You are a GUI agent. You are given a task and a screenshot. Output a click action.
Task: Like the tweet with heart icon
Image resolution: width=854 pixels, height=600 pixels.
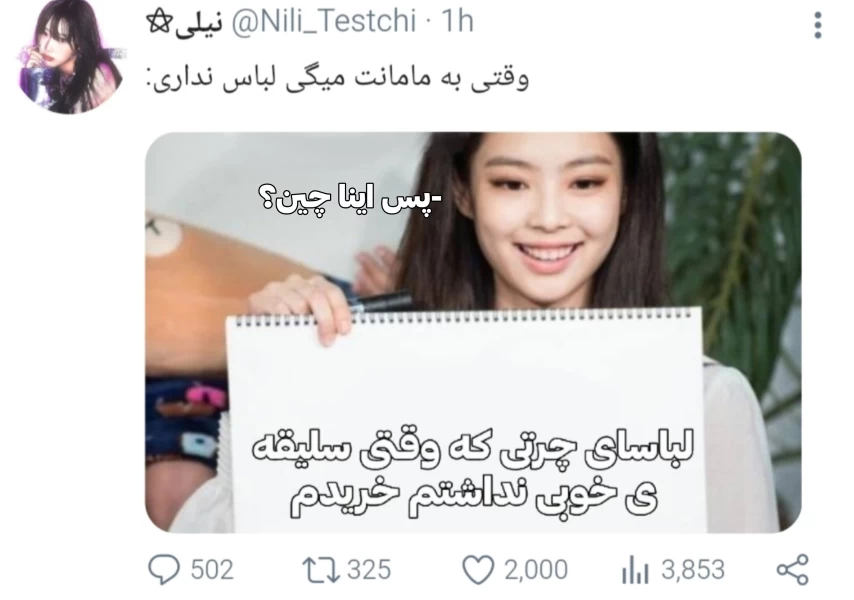[478, 570]
